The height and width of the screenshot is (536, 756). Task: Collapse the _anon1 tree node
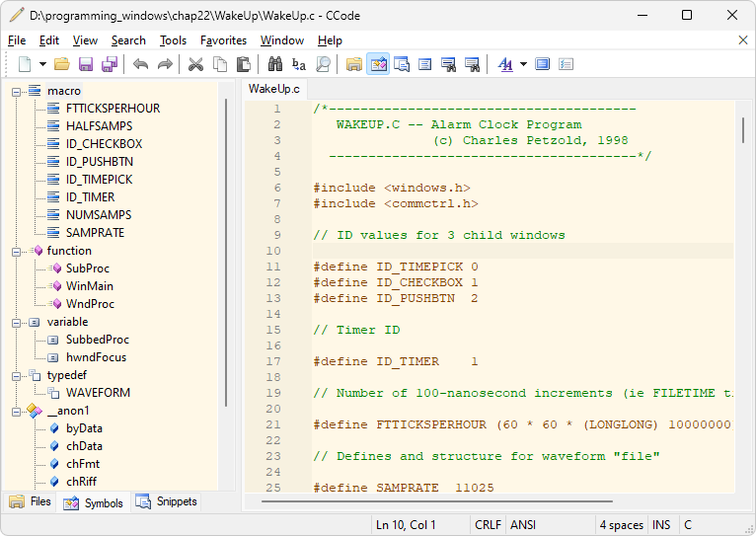[x=16, y=412]
